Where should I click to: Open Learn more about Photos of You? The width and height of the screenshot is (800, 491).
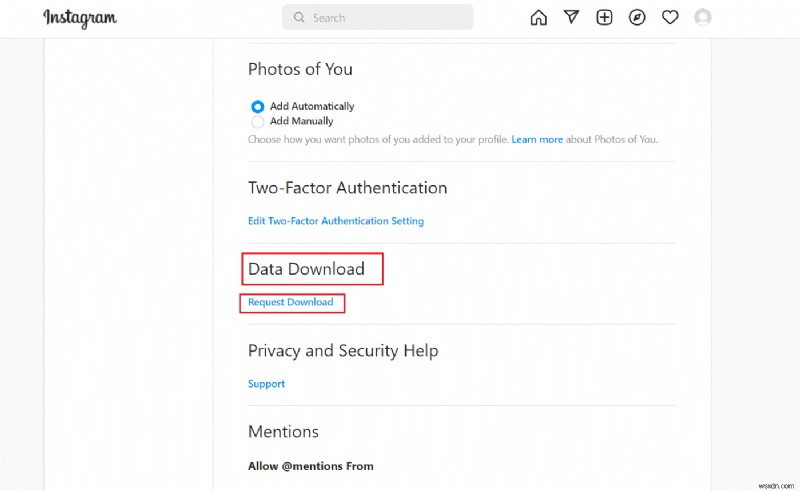[x=537, y=140]
